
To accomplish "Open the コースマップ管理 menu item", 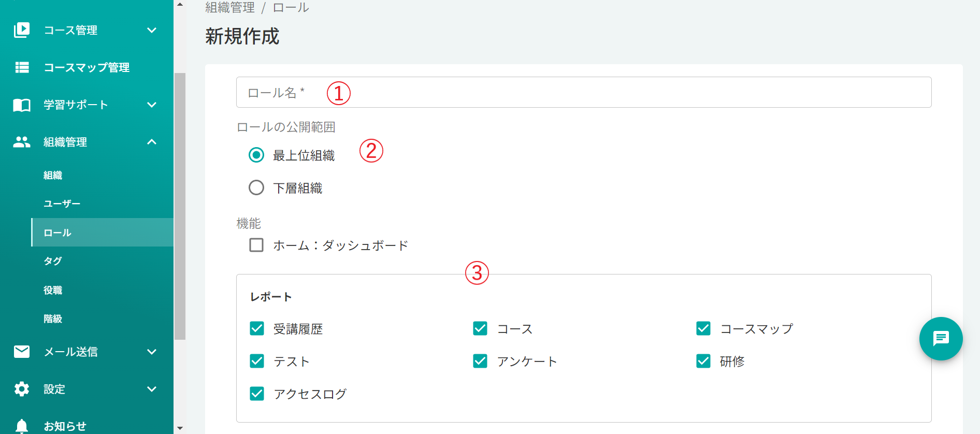I will 87,67.
